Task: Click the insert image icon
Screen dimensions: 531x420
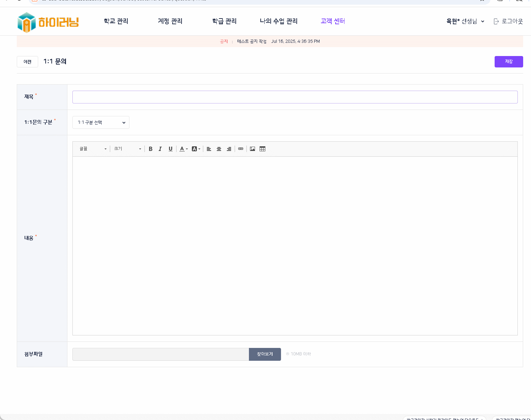Action: pyautogui.click(x=252, y=149)
